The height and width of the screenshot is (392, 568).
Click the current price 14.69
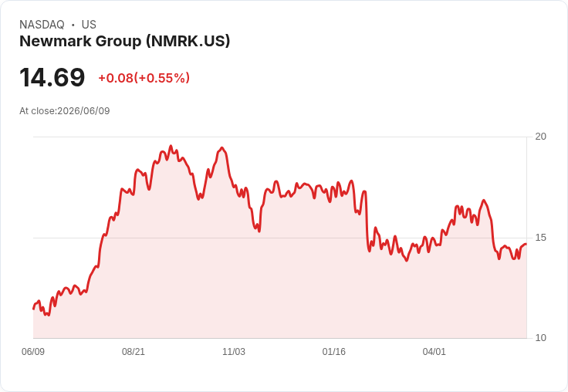(x=52, y=77)
